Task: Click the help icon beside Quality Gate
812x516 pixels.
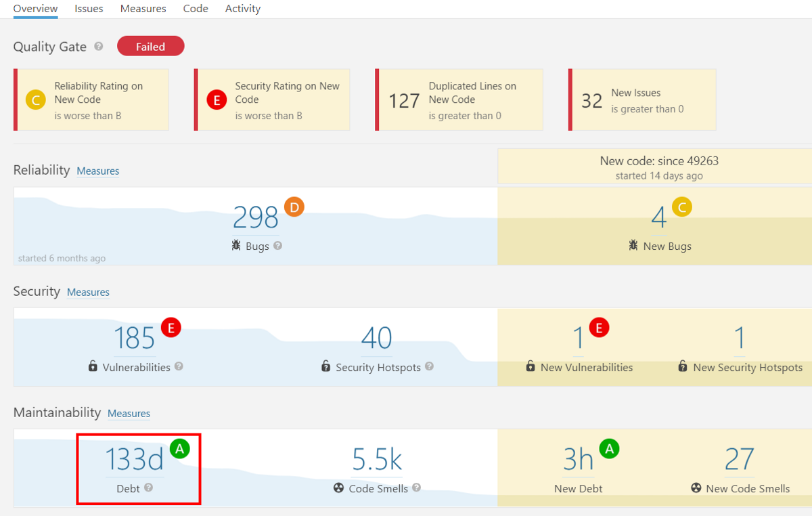Action: 99,47
